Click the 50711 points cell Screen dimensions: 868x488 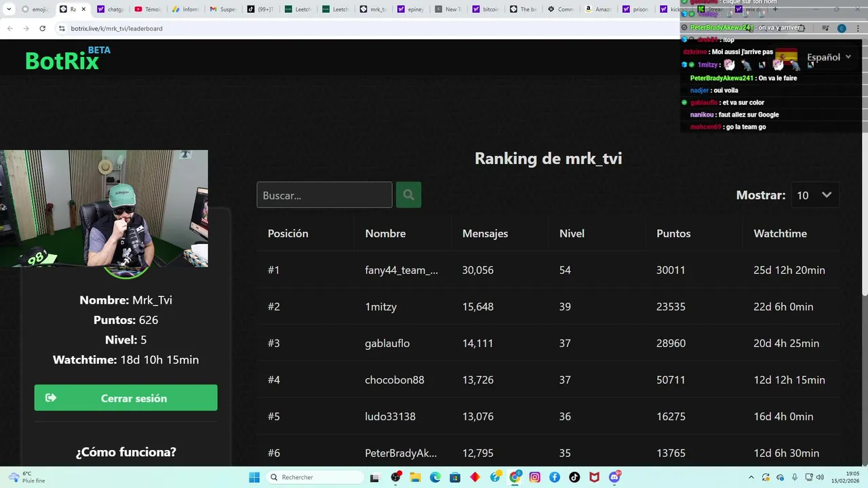click(671, 380)
